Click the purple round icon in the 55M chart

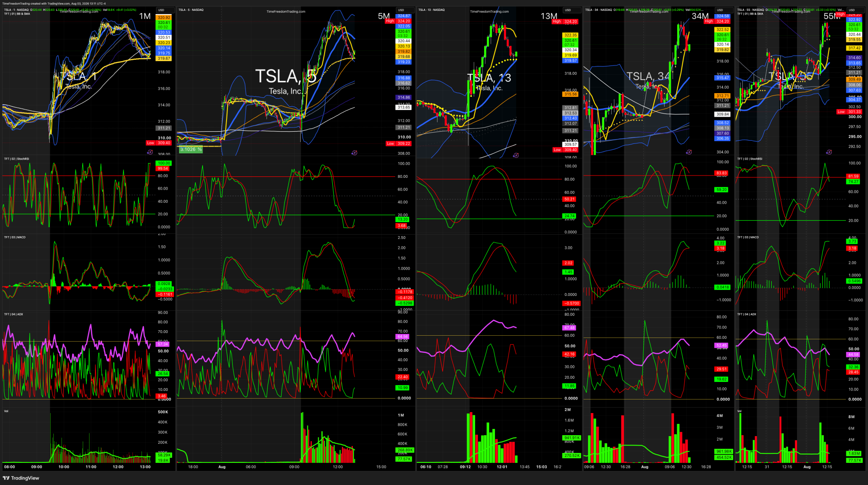(829, 152)
